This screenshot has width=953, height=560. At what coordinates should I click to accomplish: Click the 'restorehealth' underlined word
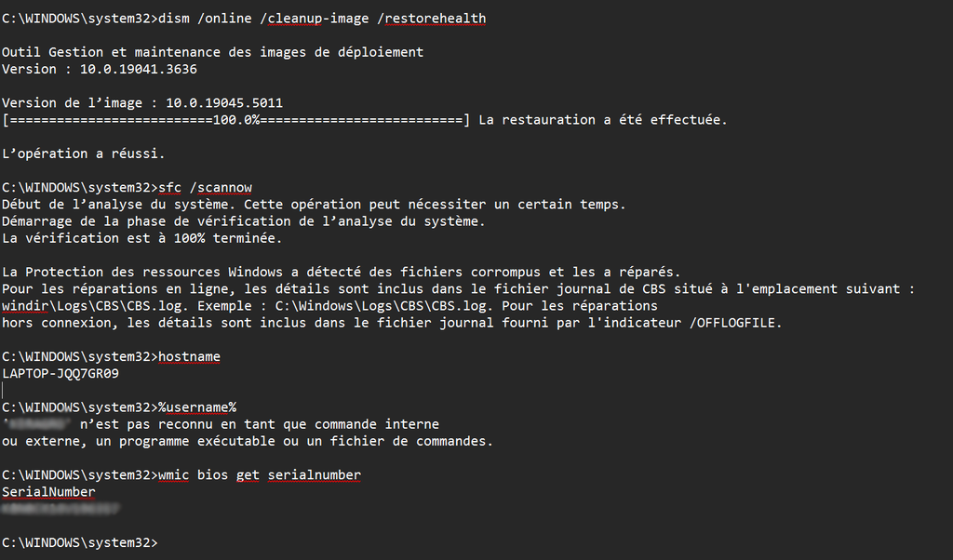(436, 19)
